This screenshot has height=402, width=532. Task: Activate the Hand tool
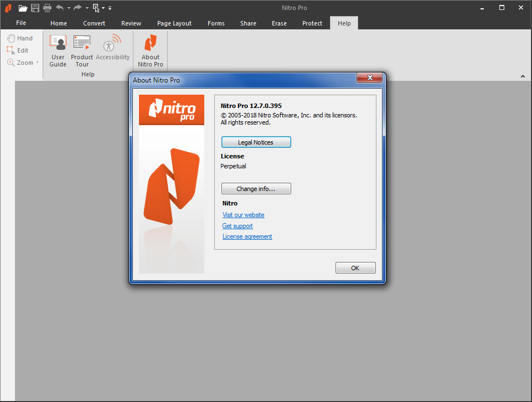point(20,38)
